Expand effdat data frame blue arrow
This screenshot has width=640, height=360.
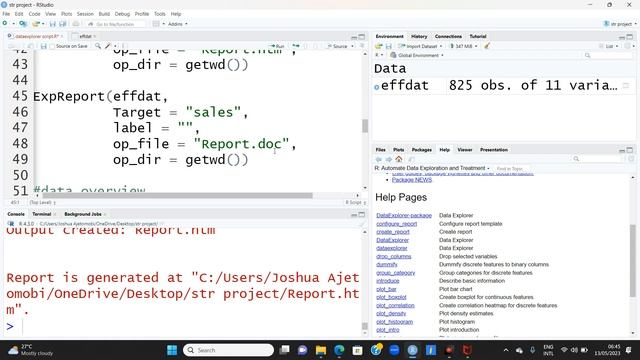pyautogui.click(x=377, y=87)
